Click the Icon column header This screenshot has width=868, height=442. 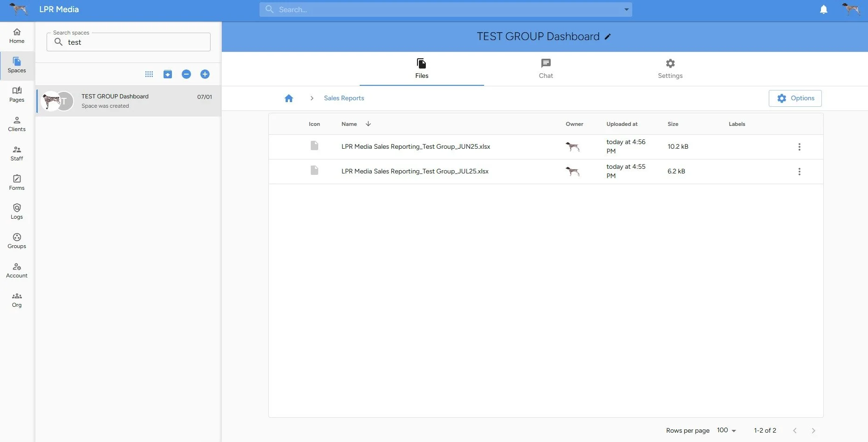(314, 124)
